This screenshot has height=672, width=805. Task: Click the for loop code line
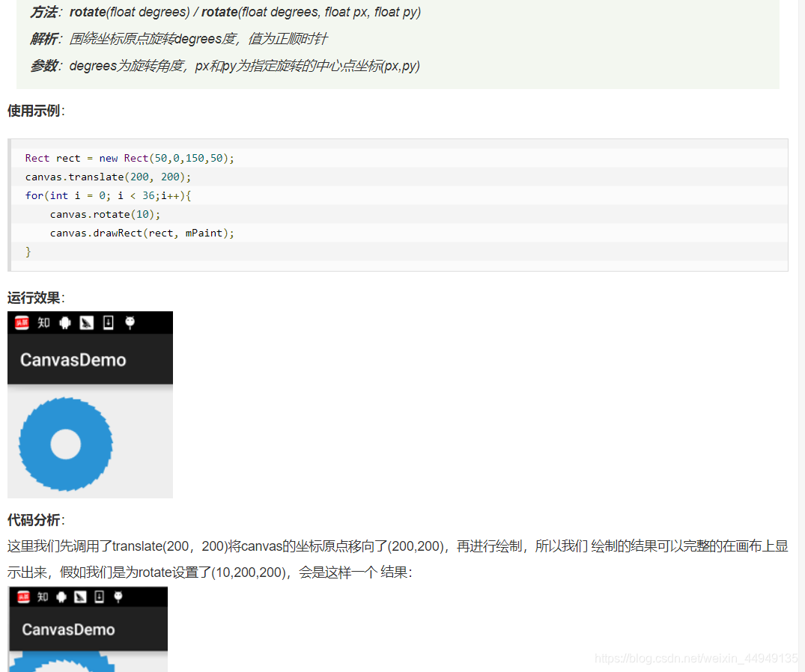click(109, 195)
